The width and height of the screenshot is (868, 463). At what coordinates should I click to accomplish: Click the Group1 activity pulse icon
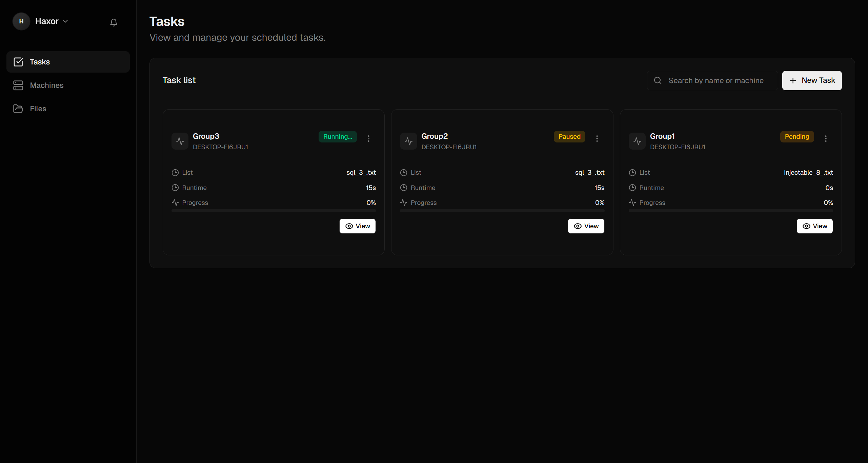point(637,141)
